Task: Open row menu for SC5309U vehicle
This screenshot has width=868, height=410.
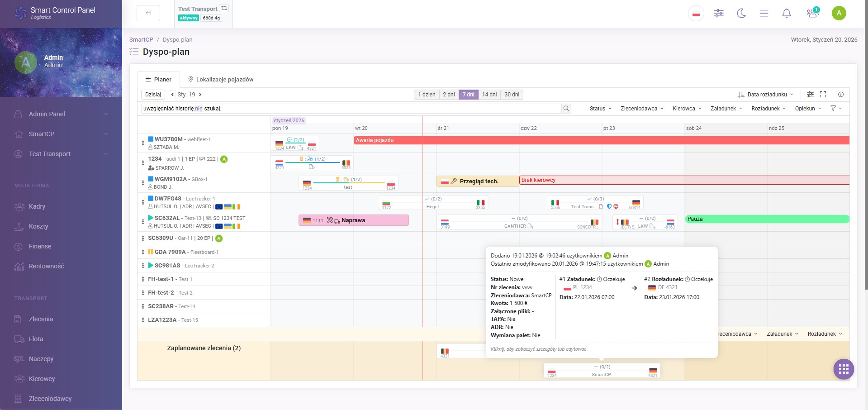Action: tap(143, 238)
